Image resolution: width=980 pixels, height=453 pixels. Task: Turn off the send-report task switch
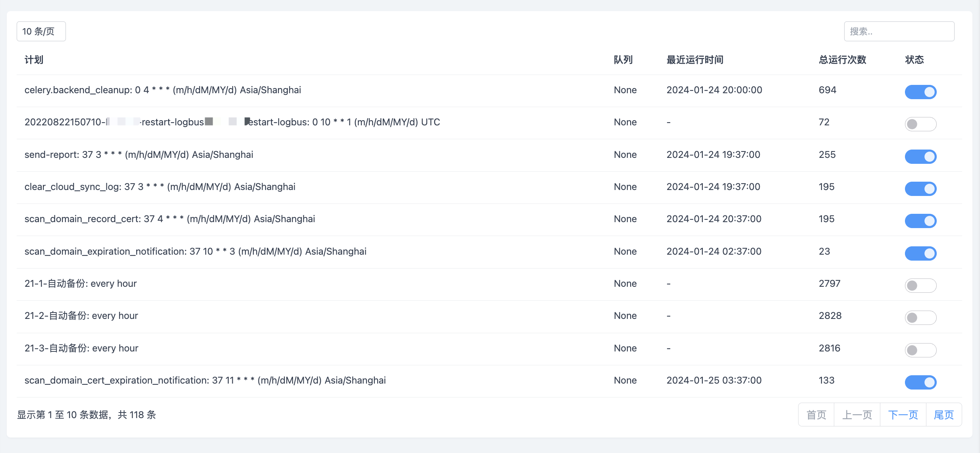[920, 157]
